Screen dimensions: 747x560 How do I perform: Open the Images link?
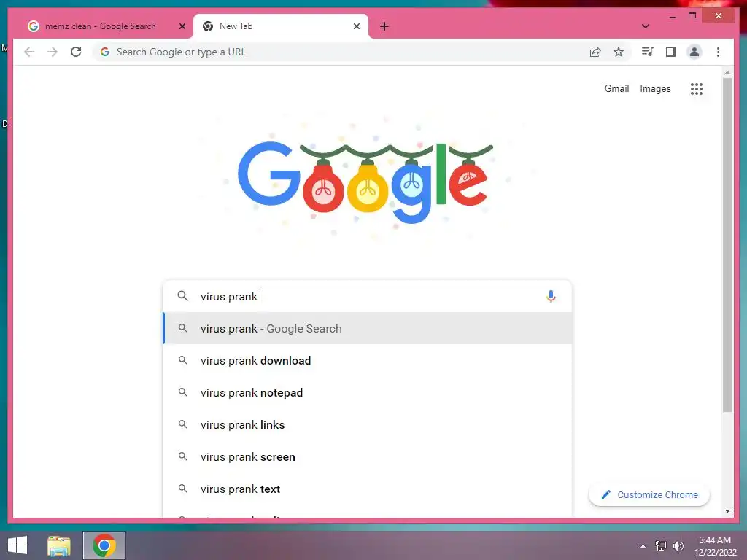point(655,88)
